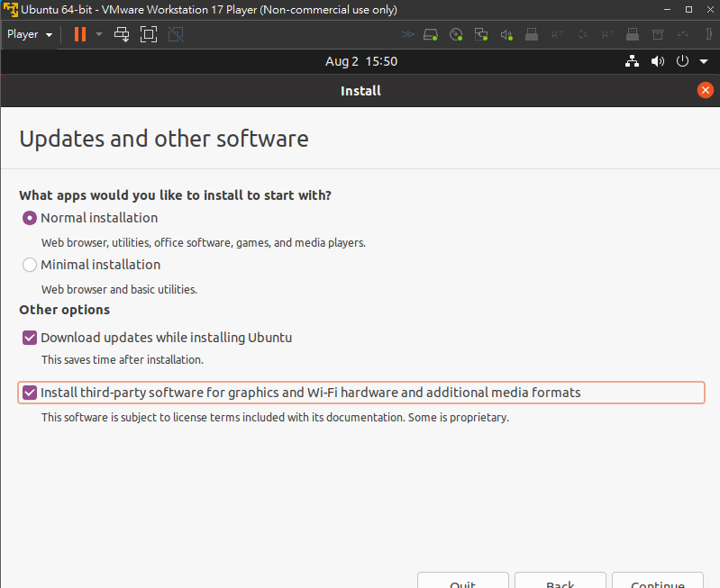
Task: Click 'What apps would you like to install' text
Action: [175, 195]
